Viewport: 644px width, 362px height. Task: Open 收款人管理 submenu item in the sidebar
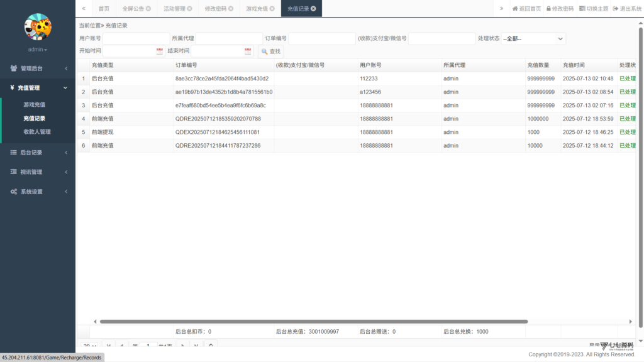coord(37,132)
